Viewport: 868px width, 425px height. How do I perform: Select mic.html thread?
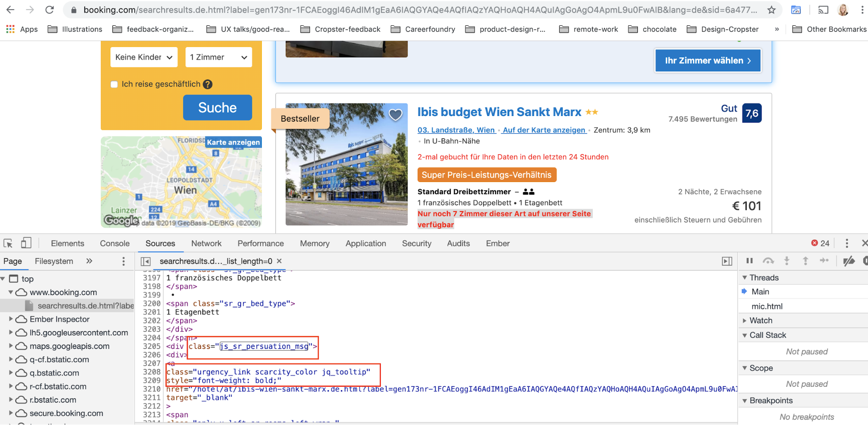tap(767, 306)
